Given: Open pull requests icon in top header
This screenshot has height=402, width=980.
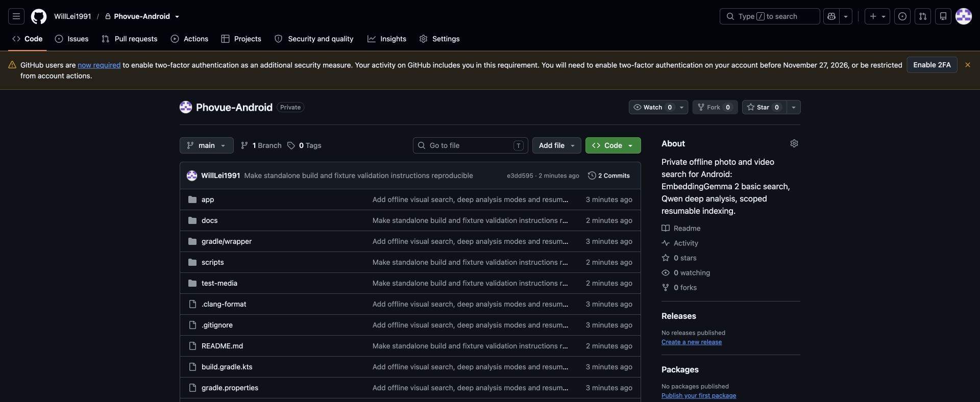Looking at the screenshot, I should [923, 16].
